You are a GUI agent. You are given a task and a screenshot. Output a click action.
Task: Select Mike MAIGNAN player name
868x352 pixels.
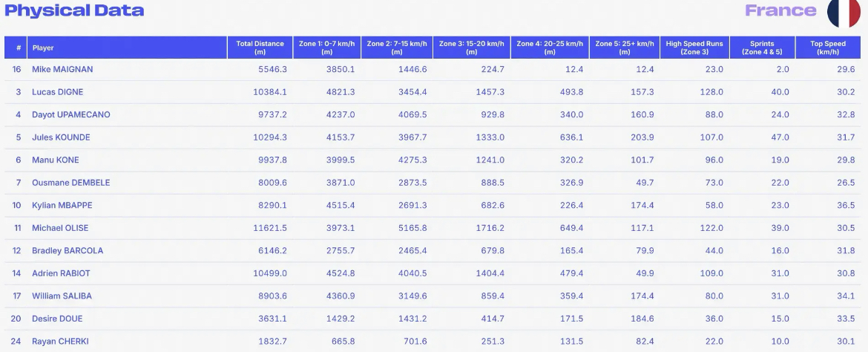click(62, 69)
